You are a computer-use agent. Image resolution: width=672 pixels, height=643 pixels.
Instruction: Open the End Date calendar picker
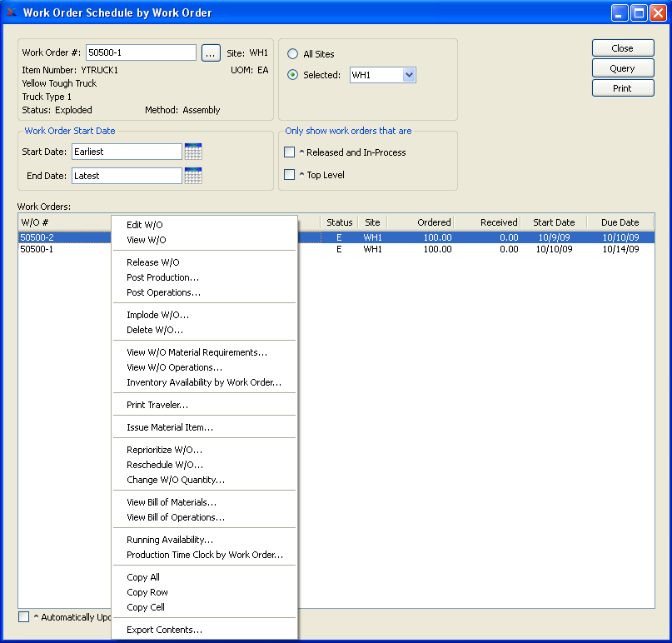click(x=193, y=176)
